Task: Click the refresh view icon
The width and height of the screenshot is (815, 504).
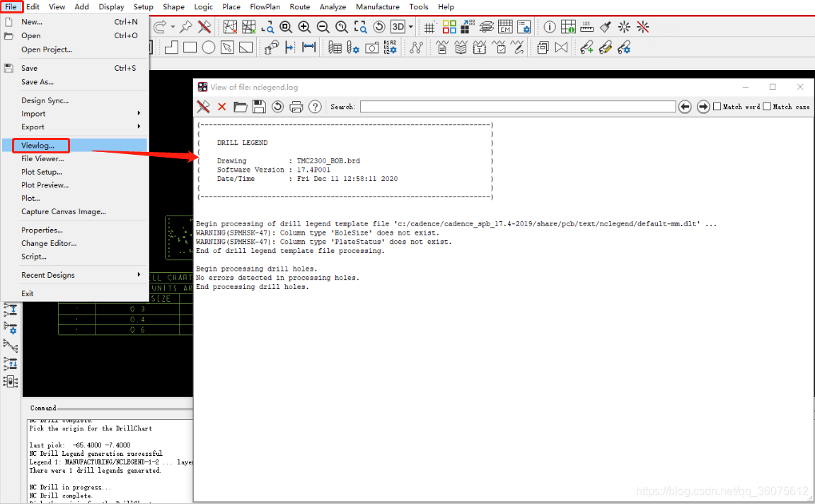Action: (379, 27)
